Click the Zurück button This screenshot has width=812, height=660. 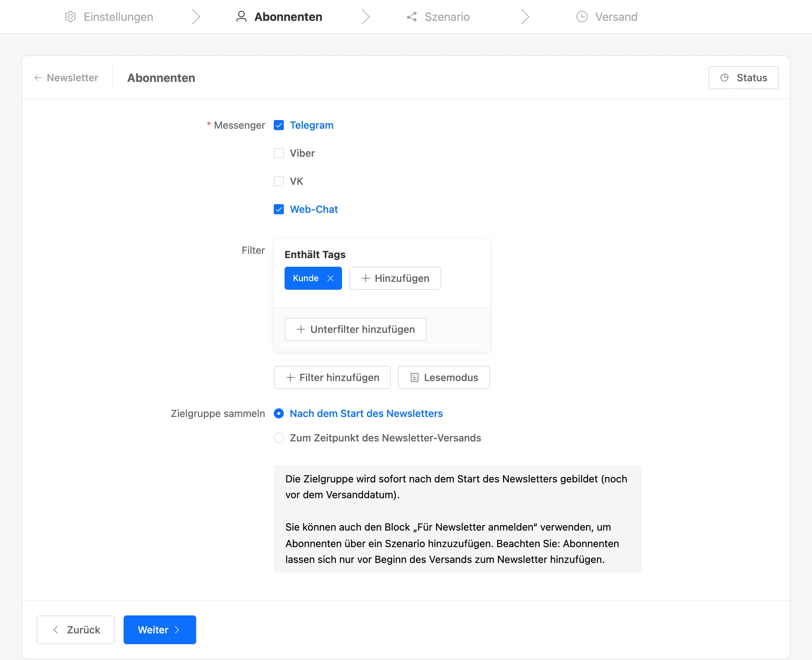coord(76,630)
